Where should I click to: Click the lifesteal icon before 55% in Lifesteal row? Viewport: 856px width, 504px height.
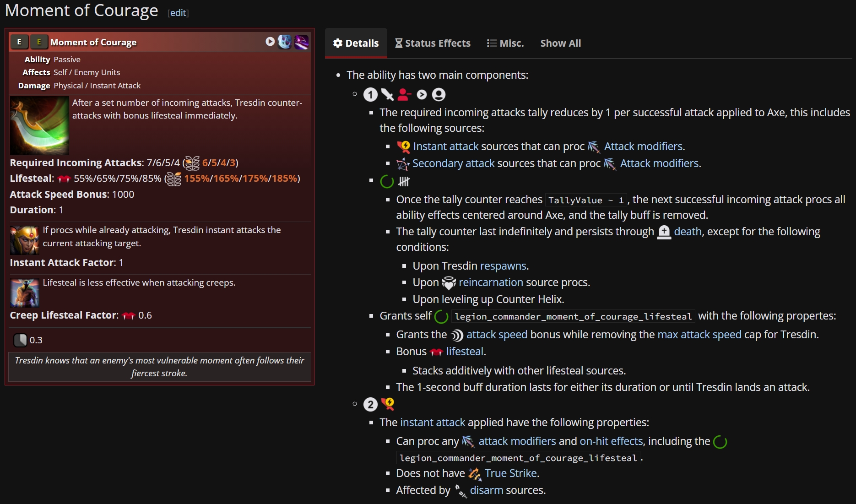coord(64,179)
